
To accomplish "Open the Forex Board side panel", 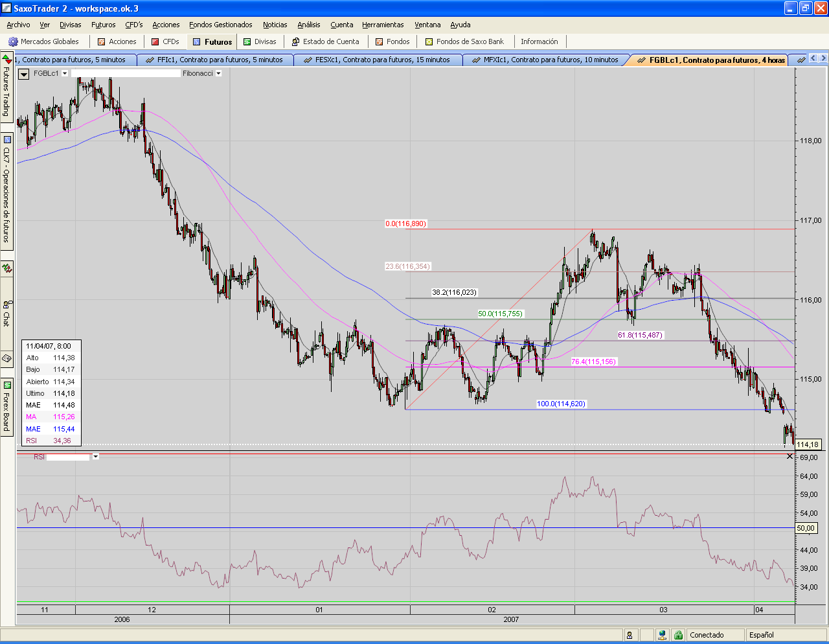I will coord(6,407).
